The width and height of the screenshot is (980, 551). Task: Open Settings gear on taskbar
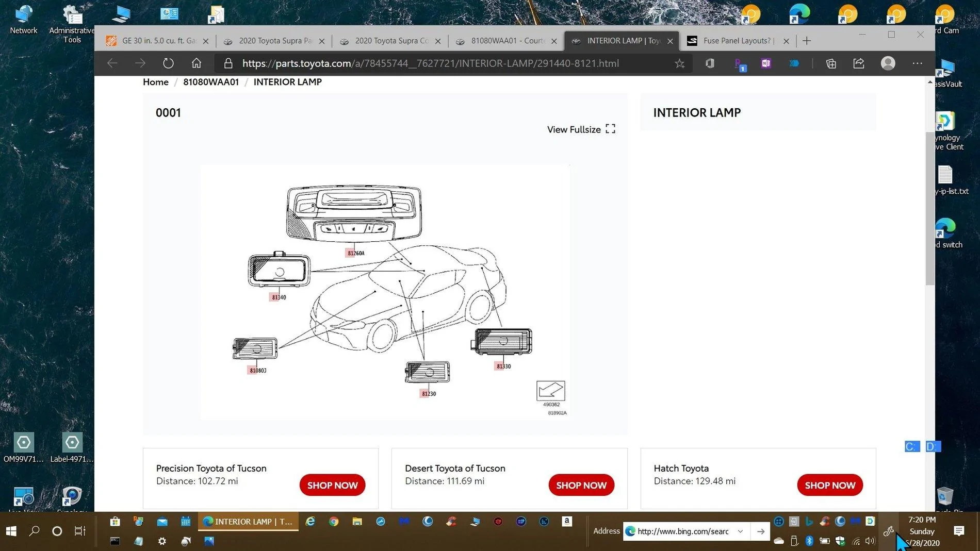pyautogui.click(x=162, y=541)
